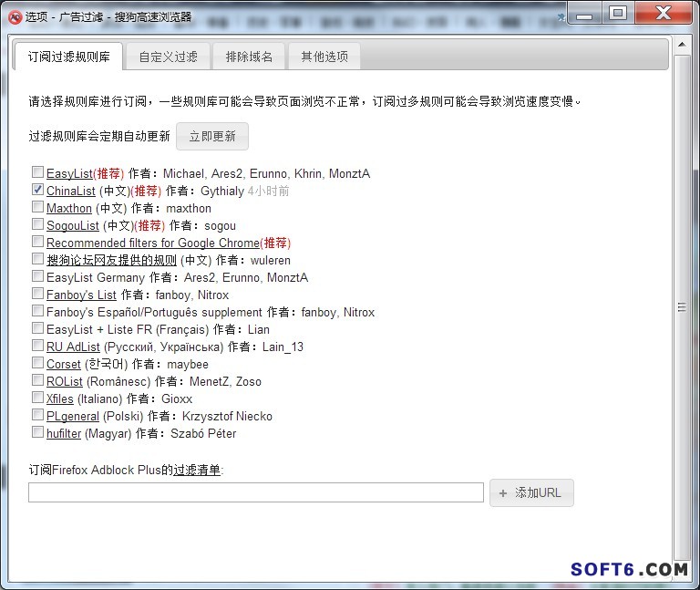Switch to the 自定义过滤 tab
The height and width of the screenshot is (590, 700).
[168, 57]
